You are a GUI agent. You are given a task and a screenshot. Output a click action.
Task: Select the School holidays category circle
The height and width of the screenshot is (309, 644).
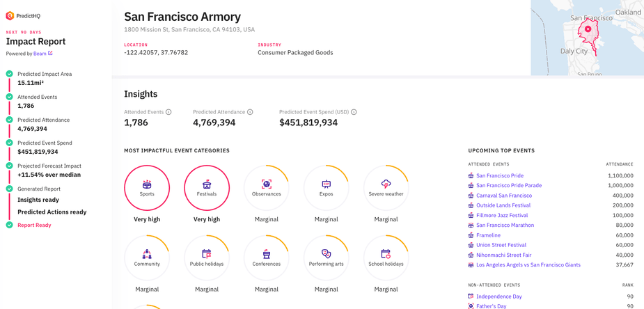[x=386, y=257]
